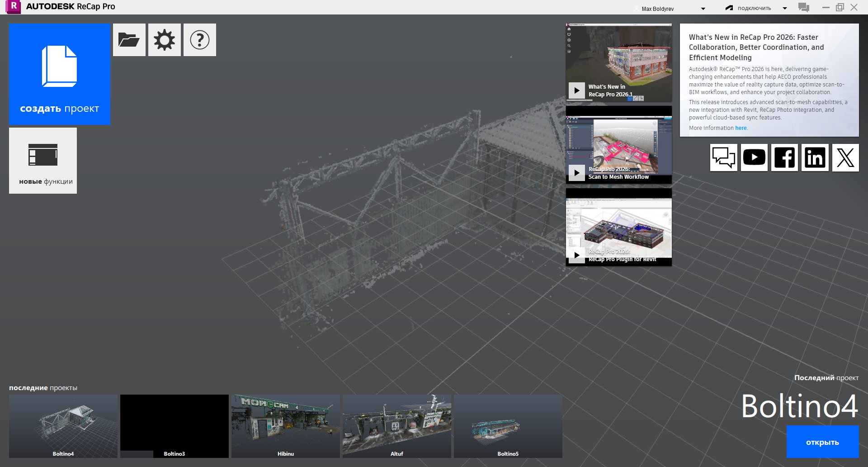Open the feedback chat icon in title bar
This screenshot has width=868, height=467.
[804, 8]
